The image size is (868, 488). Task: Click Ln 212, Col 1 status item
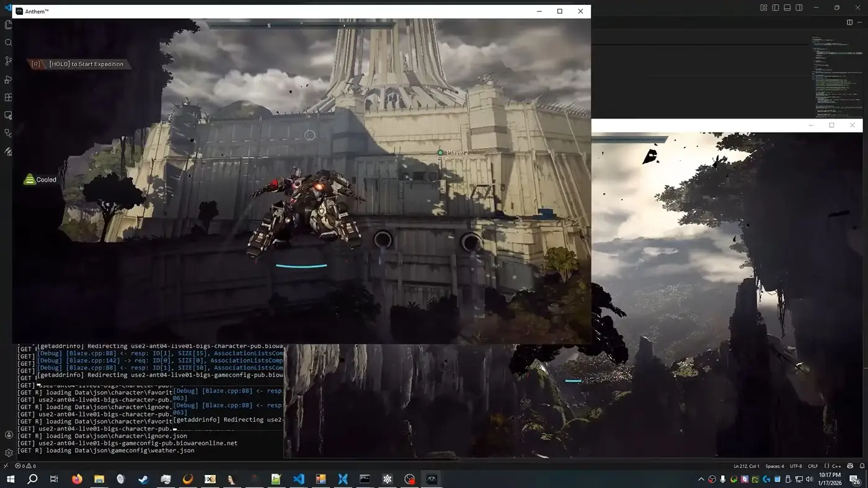746,466
